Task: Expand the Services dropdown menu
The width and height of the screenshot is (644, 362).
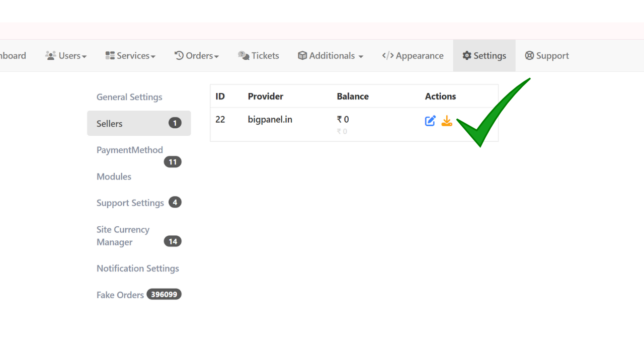Action: [130, 56]
